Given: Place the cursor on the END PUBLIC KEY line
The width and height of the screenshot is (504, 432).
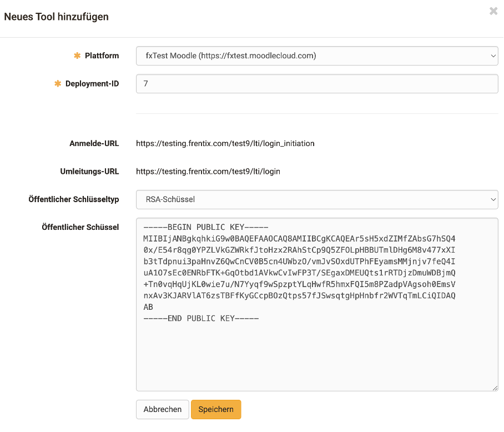Looking at the screenshot, I should [201, 319].
